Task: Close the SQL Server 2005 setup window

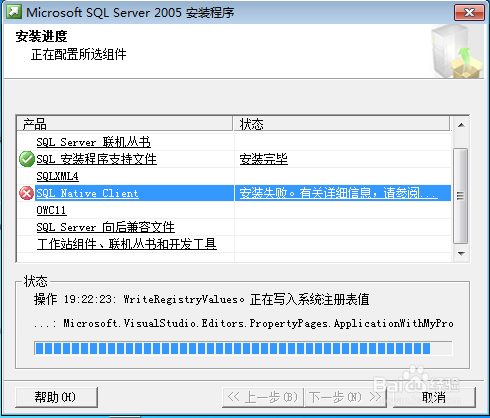Action: (x=469, y=13)
